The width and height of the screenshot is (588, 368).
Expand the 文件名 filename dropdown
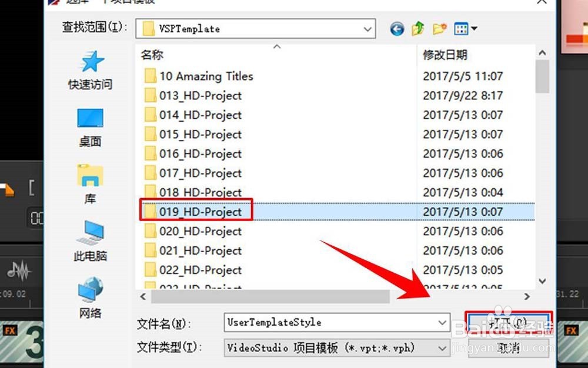point(442,322)
